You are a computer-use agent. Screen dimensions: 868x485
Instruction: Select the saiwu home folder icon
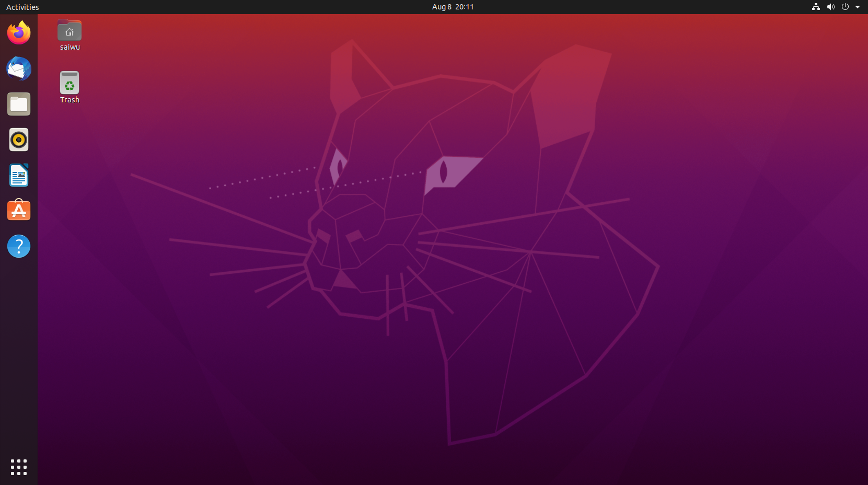click(70, 30)
